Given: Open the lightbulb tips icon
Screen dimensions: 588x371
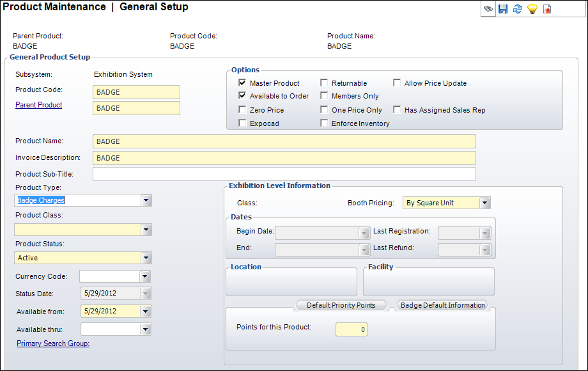Looking at the screenshot, I should coord(532,8).
